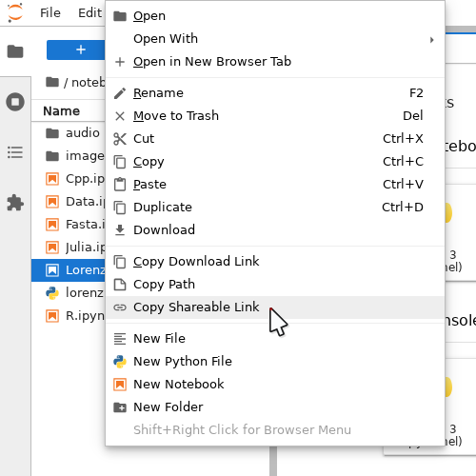Click the chain link icon beside Copy Shareable Link
Viewport: 476px width, 476px height.
point(120,307)
